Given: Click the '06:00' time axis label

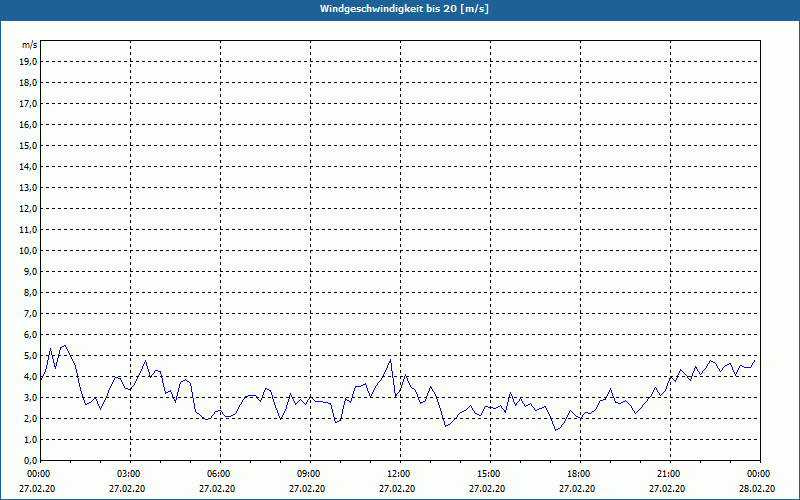Looking at the screenshot, I should [x=219, y=474].
